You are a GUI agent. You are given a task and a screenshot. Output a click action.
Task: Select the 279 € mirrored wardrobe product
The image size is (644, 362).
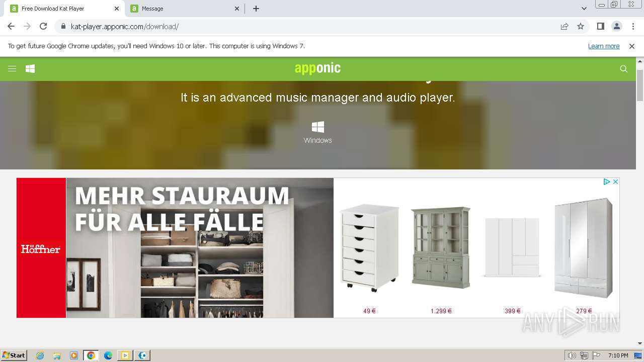tap(584, 248)
